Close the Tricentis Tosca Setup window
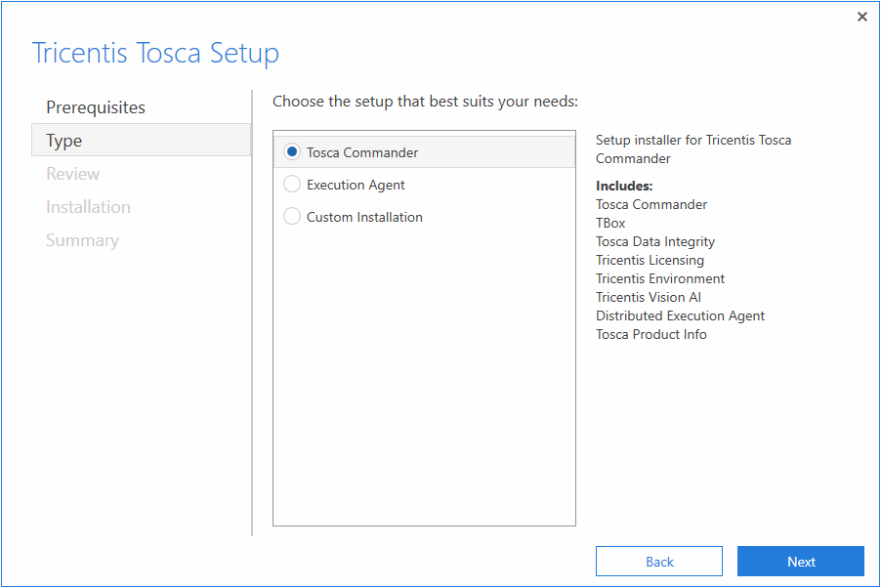This screenshot has width=881, height=588. pos(861,17)
